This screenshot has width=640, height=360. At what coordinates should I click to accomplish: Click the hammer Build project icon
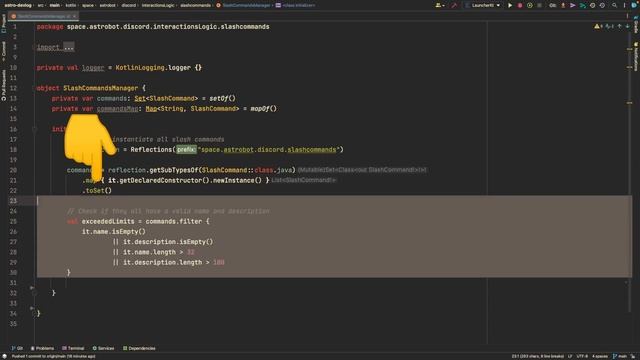pyautogui.click(x=454, y=5)
